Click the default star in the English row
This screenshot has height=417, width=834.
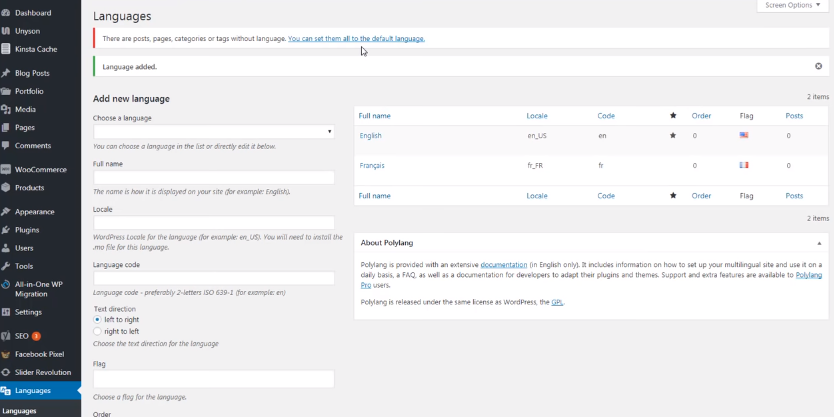[673, 135]
